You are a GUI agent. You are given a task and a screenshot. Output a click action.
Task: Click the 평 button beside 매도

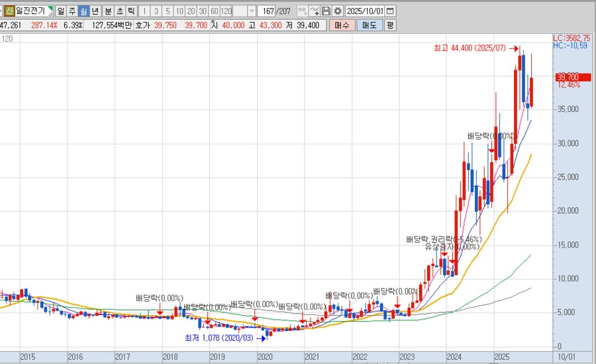click(390, 25)
